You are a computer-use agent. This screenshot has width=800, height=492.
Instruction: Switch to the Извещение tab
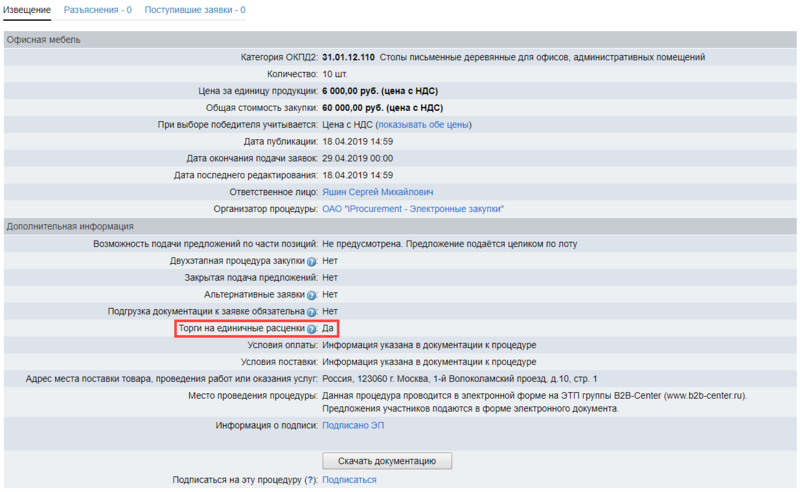click(27, 10)
